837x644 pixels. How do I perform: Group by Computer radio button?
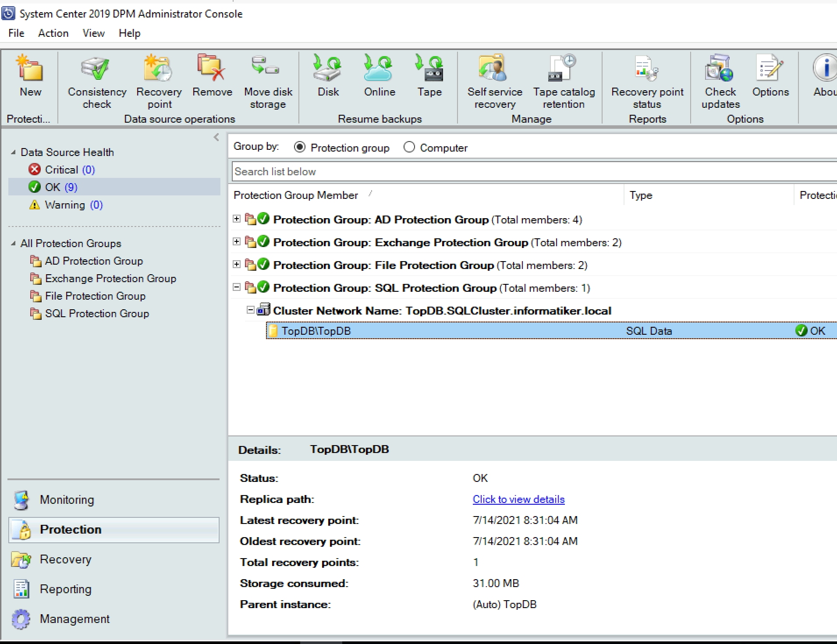(x=409, y=147)
